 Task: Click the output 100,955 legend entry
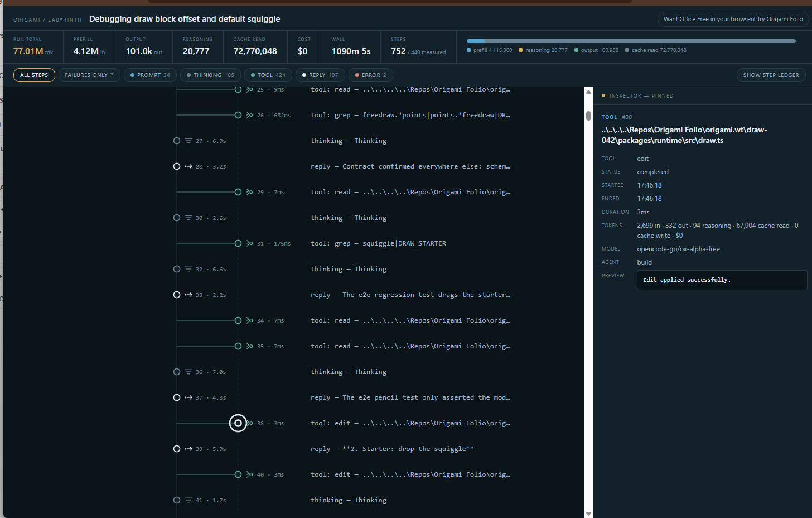596,50
